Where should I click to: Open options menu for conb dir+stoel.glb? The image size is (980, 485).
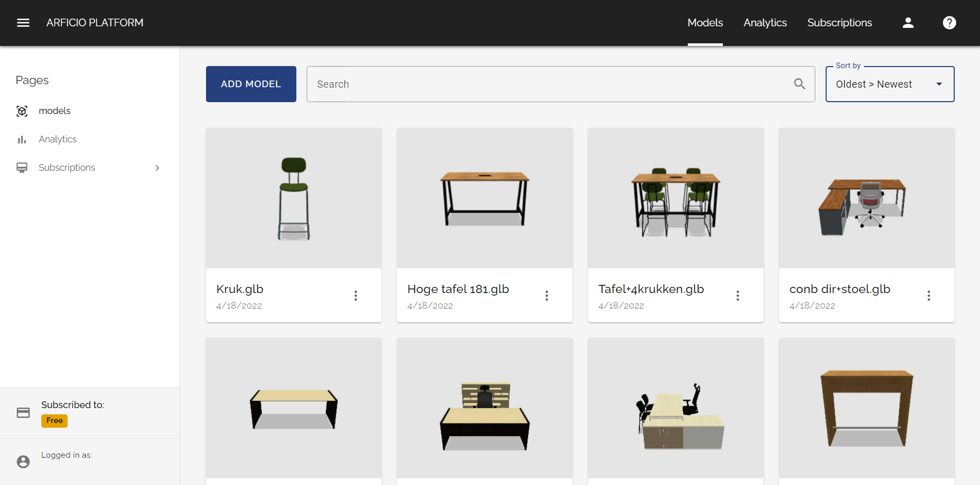click(x=929, y=296)
